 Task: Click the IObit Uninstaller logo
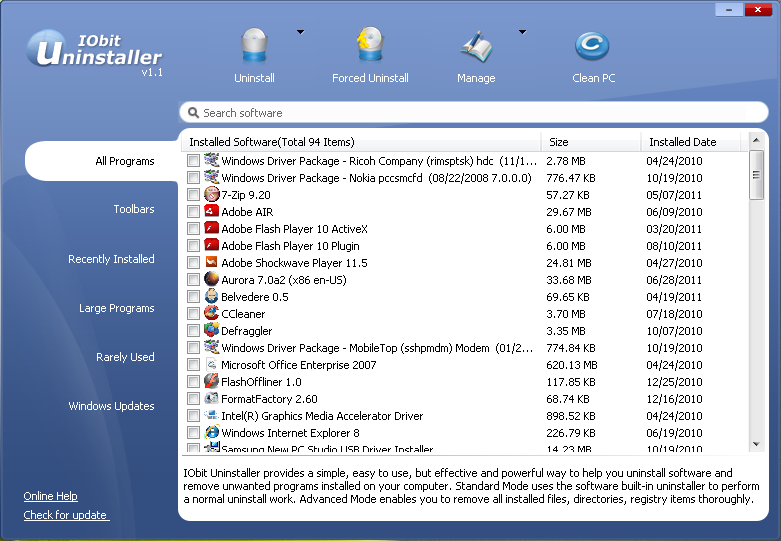pyautogui.click(x=95, y=52)
